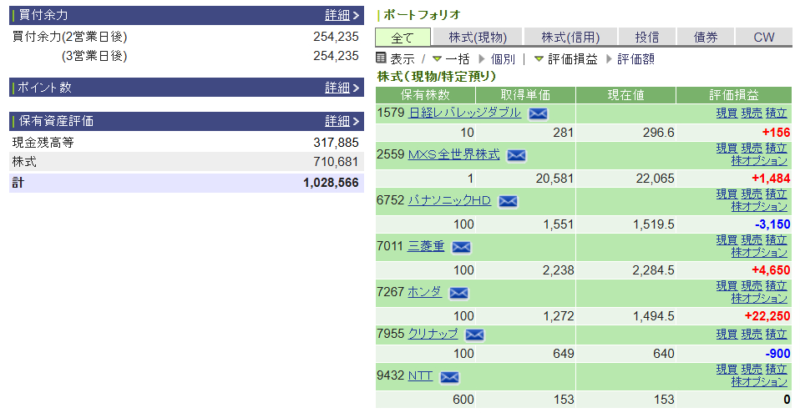Choose the 評価損益 view option
This screenshot has width=800, height=418.
tap(539, 59)
